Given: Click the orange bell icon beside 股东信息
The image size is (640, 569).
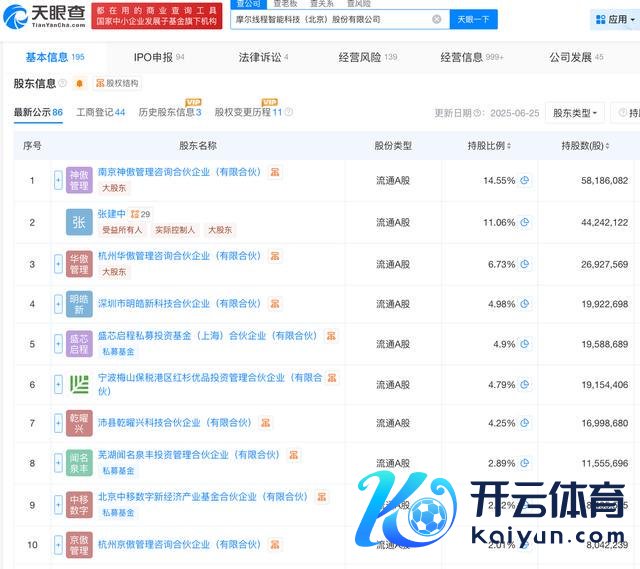Looking at the screenshot, I should point(79,84).
